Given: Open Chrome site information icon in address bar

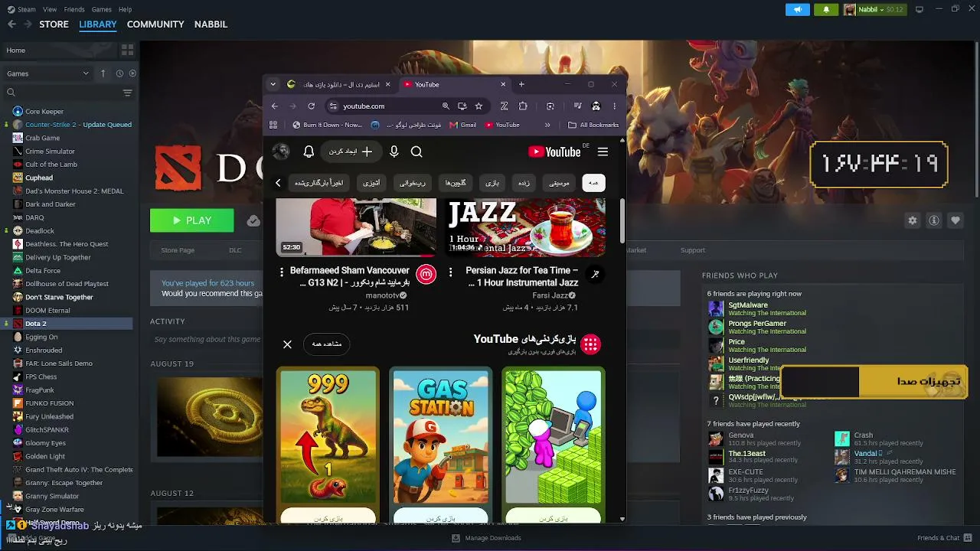Looking at the screenshot, I should click(x=332, y=106).
